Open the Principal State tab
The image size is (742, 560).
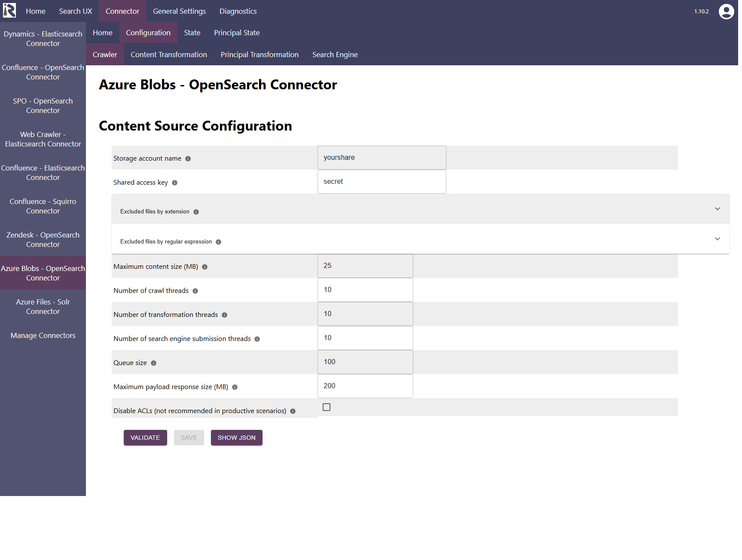236,33
